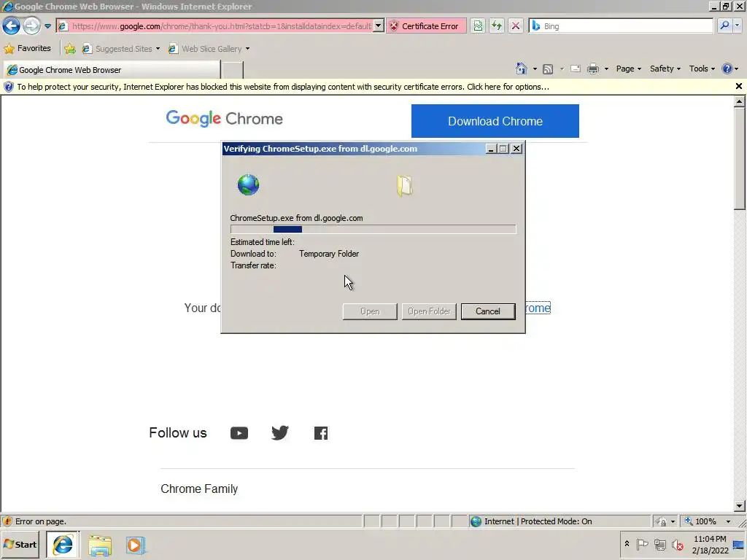Image resolution: width=747 pixels, height=560 pixels.
Task: Click the Internet Explorer taskbar icon
Action: click(x=63, y=545)
